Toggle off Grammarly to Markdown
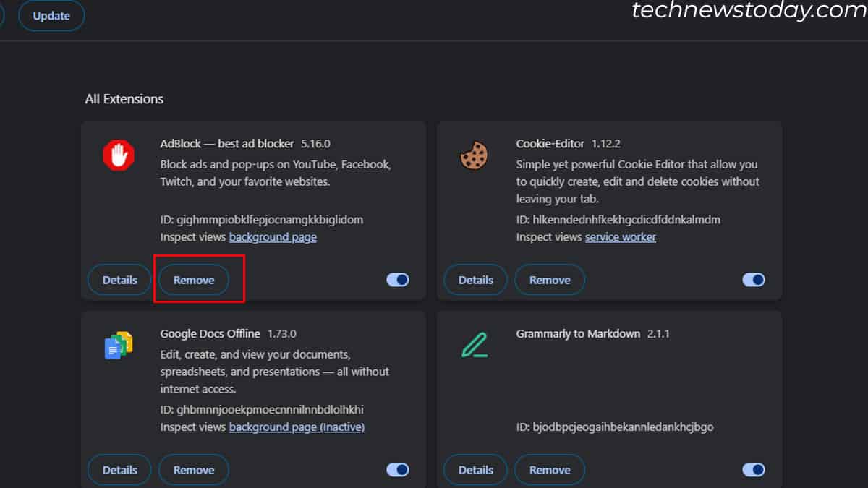 [753, 469]
